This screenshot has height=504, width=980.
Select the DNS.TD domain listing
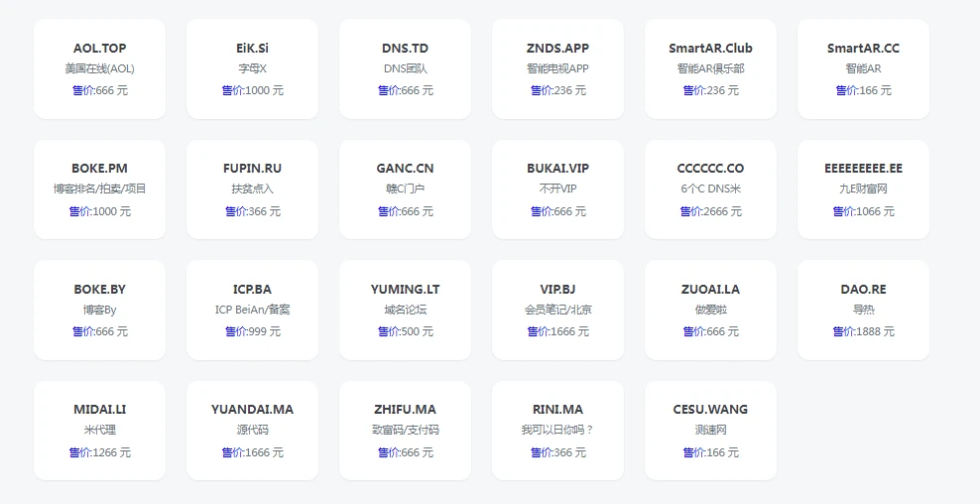[x=405, y=49]
